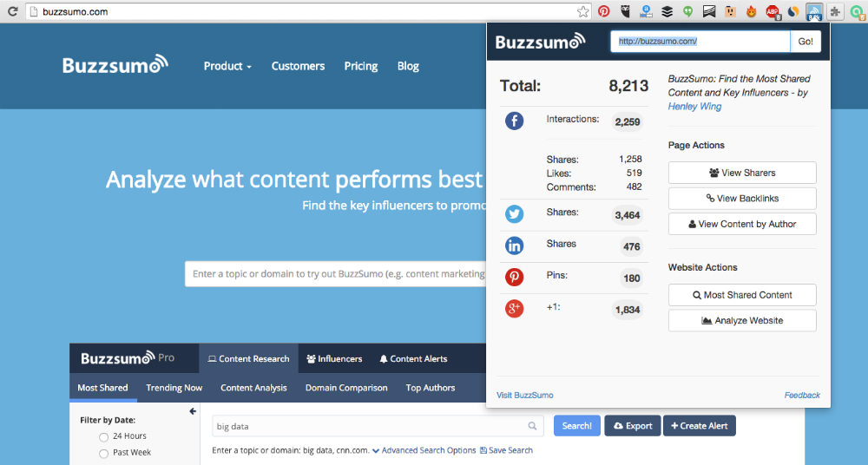Click the magnifier icon in the big data field
This screenshot has height=465, width=868.
(532, 426)
